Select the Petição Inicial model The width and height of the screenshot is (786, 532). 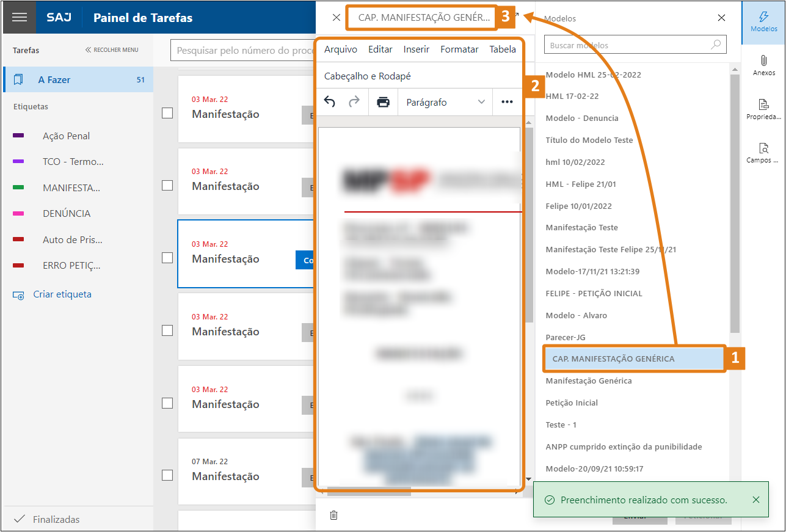[x=572, y=403]
